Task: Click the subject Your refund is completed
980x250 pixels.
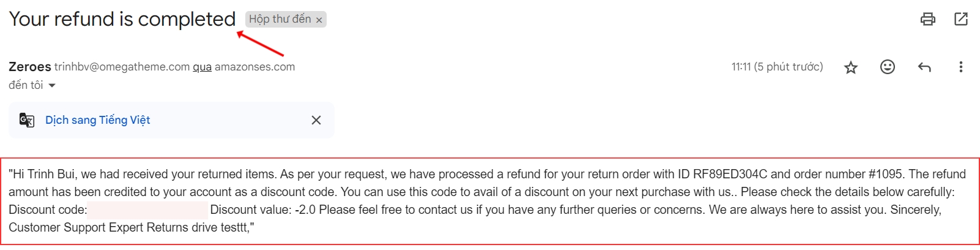Action: (x=122, y=19)
